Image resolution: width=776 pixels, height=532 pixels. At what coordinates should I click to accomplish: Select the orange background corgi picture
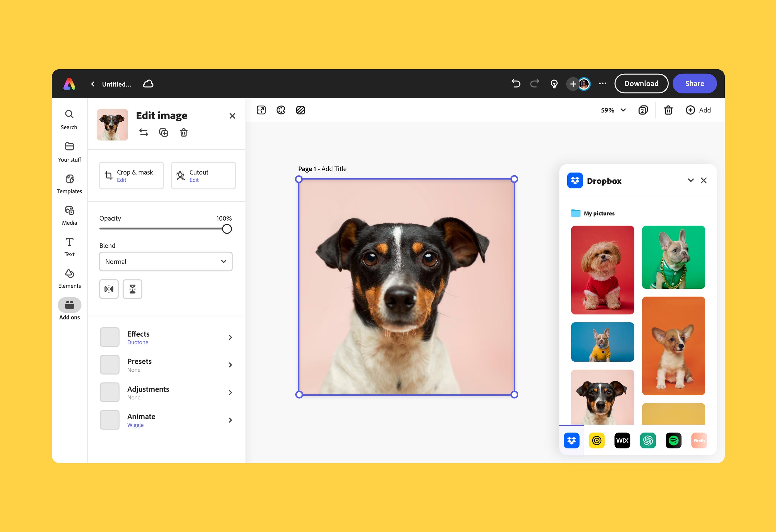pos(673,346)
